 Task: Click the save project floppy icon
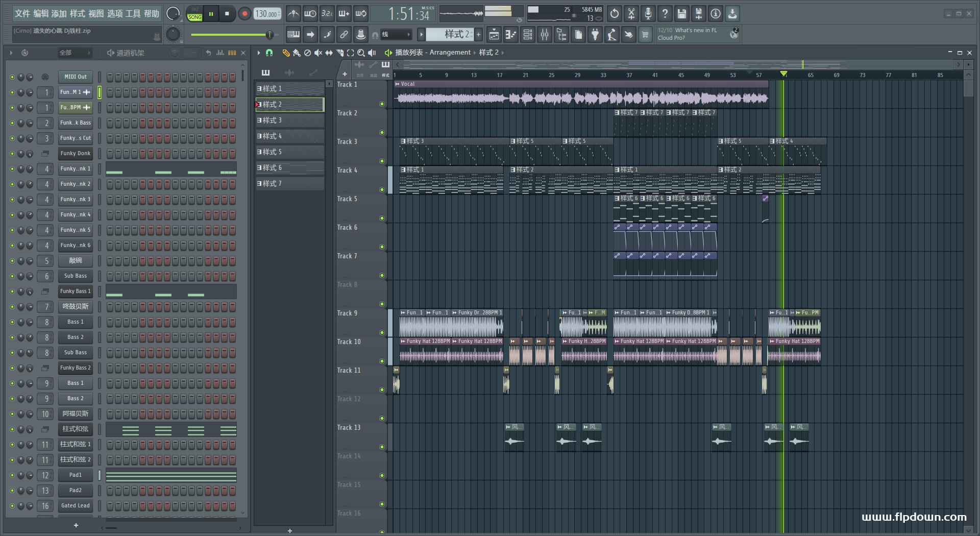(681, 14)
